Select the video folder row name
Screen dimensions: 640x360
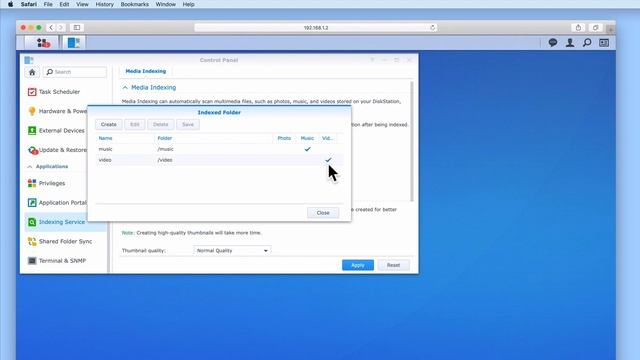coord(105,160)
